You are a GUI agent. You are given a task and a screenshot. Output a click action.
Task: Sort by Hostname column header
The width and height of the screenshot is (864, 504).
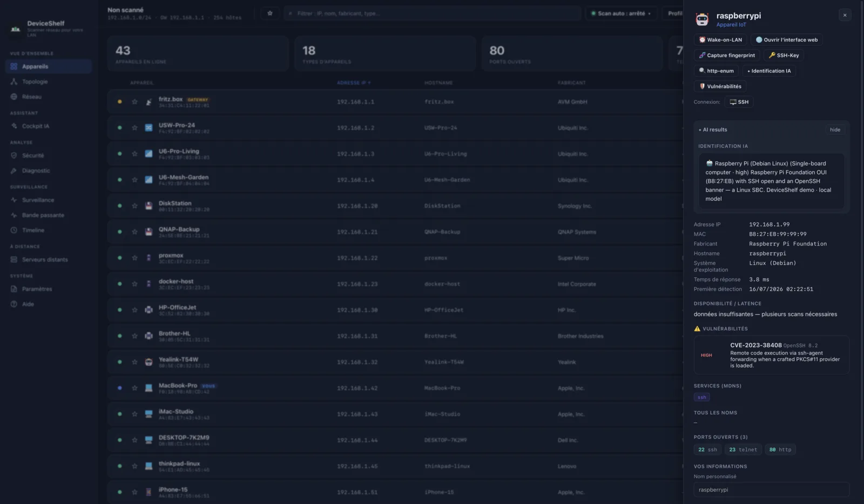[438, 83]
